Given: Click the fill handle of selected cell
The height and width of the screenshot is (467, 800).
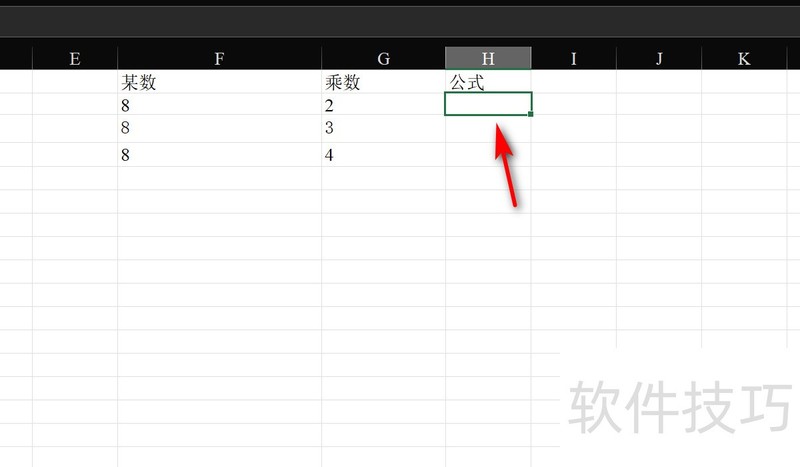Looking at the screenshot, I should click(530, 115).
